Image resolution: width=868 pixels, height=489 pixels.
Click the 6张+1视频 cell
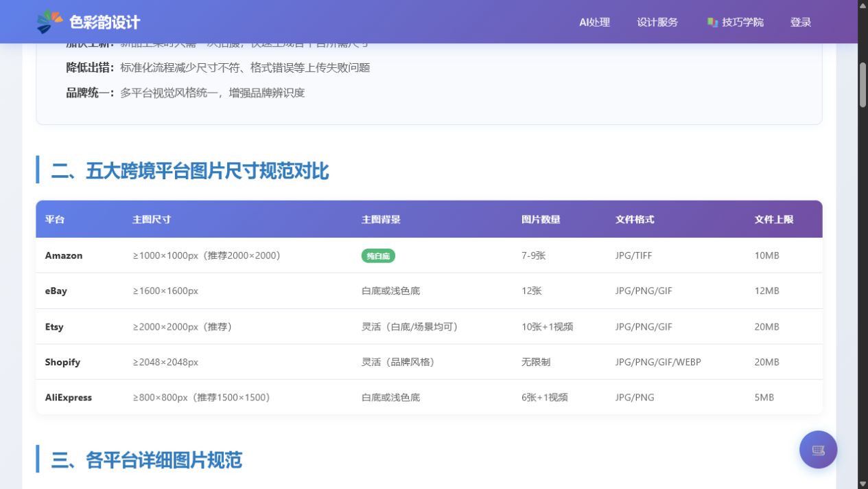(545, 398)
